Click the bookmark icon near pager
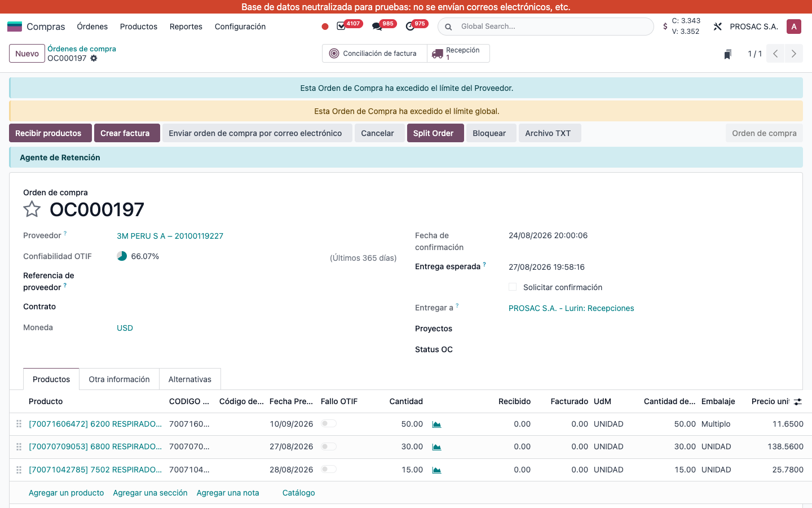The width and height of the screenshot is (812, 508). (x=728, y=54)
